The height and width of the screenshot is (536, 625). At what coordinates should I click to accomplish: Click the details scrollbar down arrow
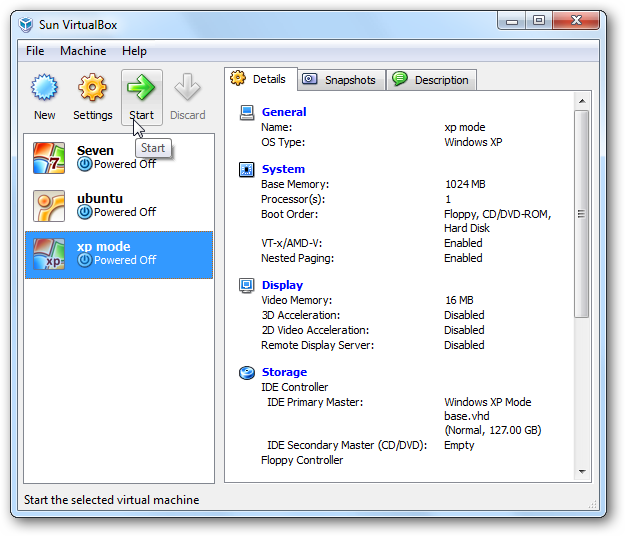point(582,472)
